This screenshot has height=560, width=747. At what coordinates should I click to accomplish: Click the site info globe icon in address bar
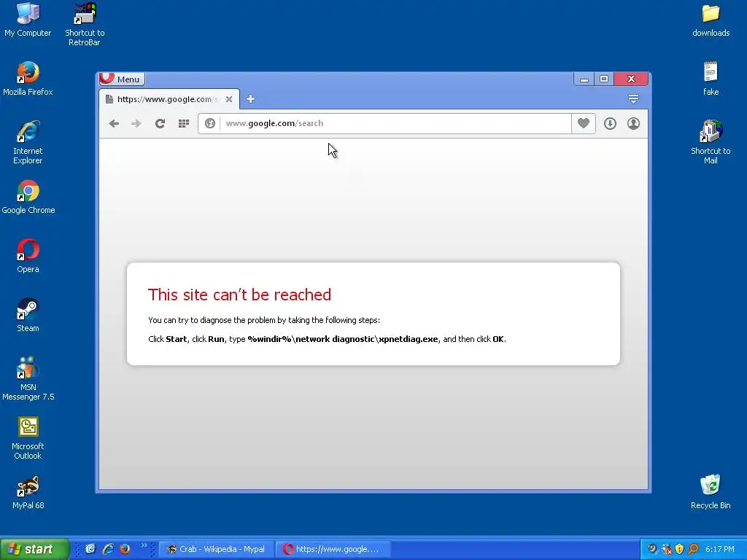[209, 123]
